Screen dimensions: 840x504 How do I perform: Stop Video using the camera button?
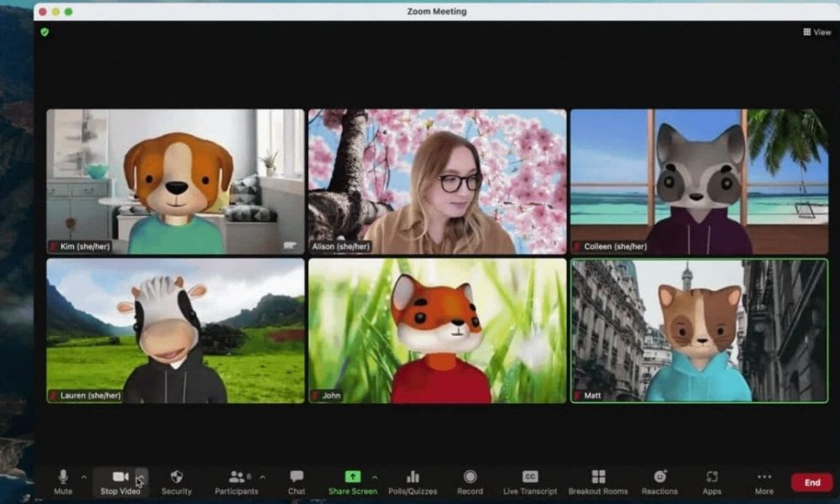(120, 481)
